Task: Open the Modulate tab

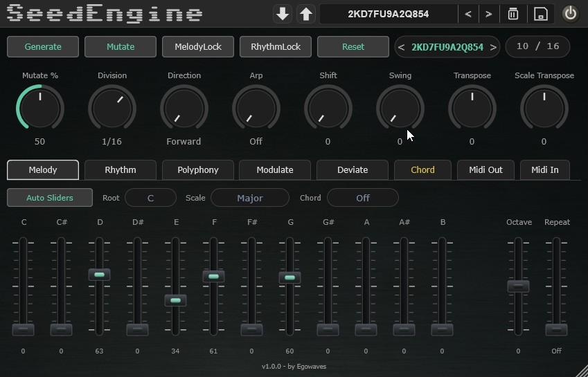Action: coord(275,170)
